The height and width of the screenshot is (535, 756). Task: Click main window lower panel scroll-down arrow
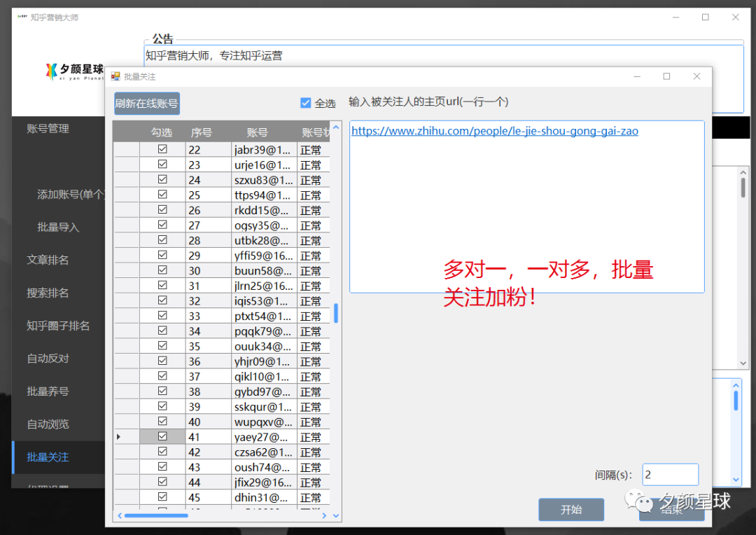coord(736,480)
